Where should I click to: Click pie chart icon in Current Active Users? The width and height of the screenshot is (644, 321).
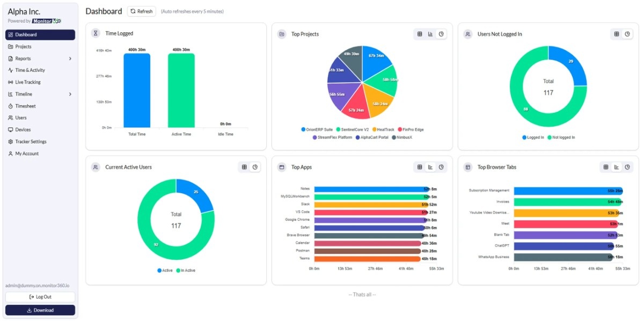click(x=255, y=167)
